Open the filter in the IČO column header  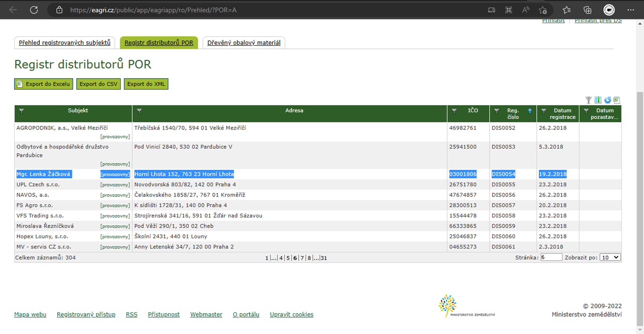click(454, 111)
